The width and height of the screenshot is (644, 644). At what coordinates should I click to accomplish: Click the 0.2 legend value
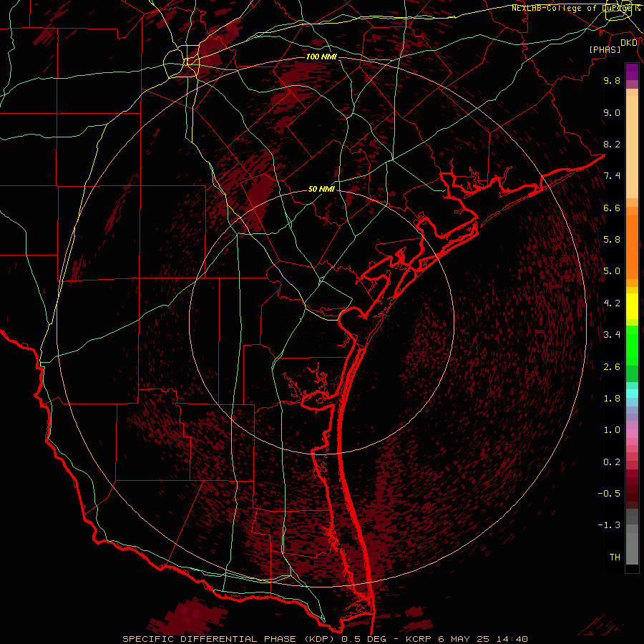(x=612, y=462)
